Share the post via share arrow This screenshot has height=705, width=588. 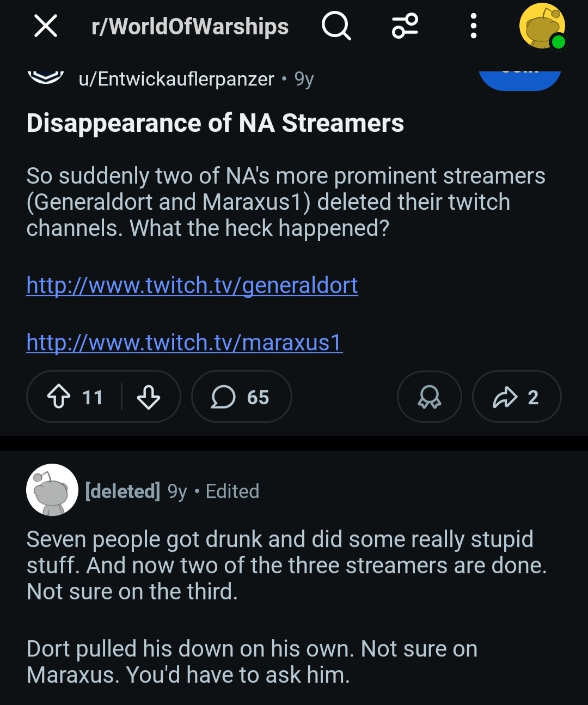(516, 397)
